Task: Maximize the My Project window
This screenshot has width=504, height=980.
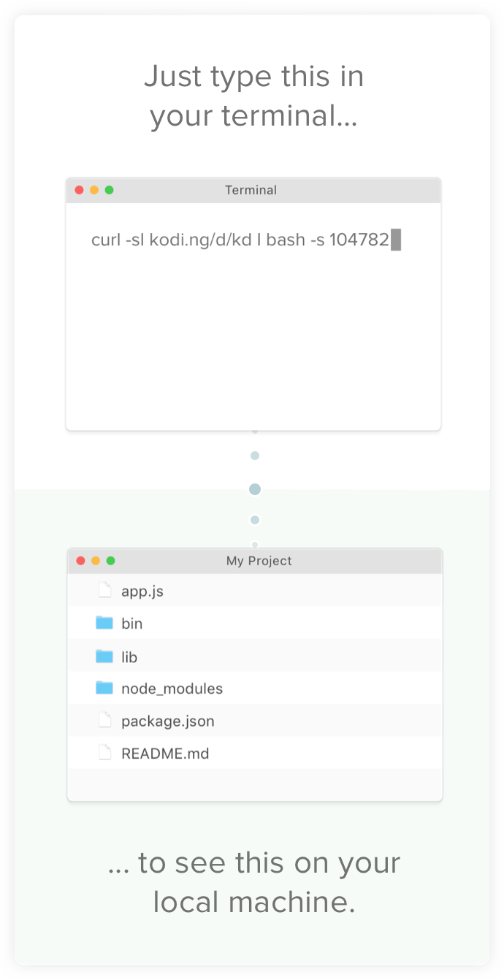Action: pyautogui.click(x=111, y=561)
